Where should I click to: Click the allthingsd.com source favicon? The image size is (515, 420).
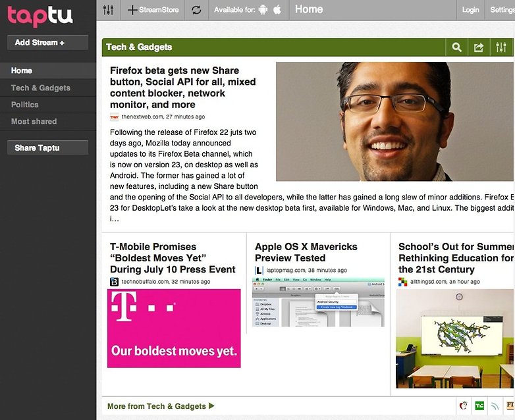(x=402, y=282)
